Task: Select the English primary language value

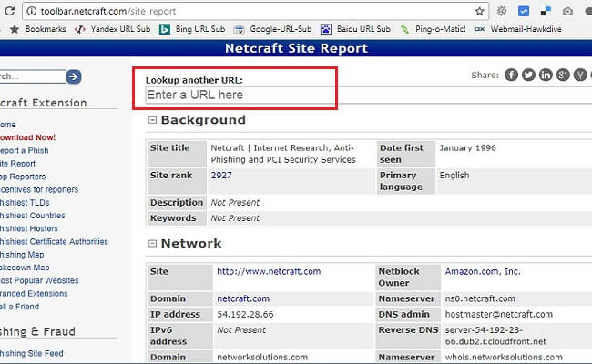Action: click(454, 176)
